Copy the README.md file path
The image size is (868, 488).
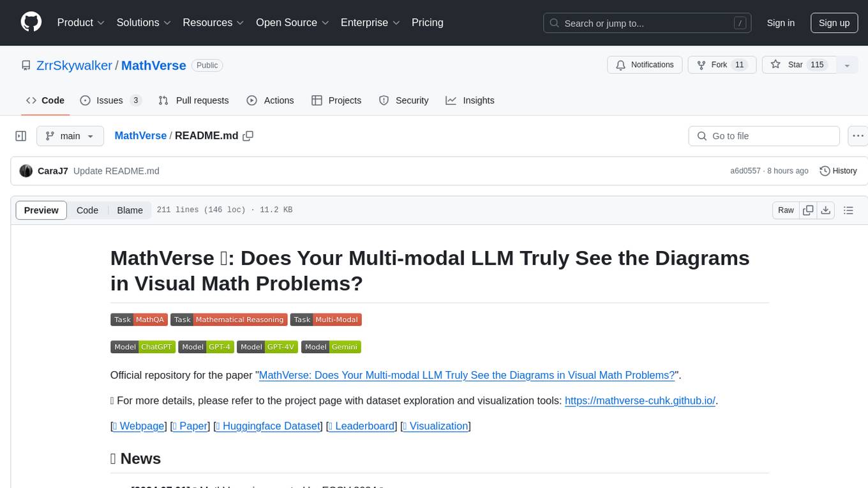[248, 135]
